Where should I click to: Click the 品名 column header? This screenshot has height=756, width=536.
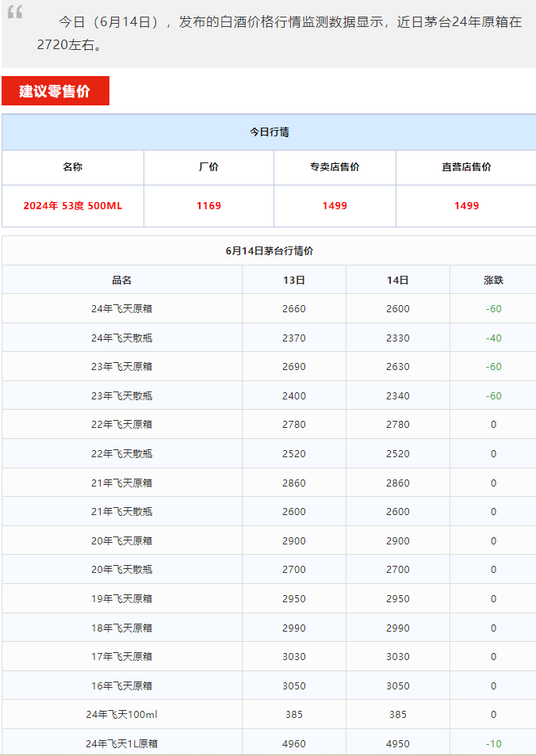point(121,280)
